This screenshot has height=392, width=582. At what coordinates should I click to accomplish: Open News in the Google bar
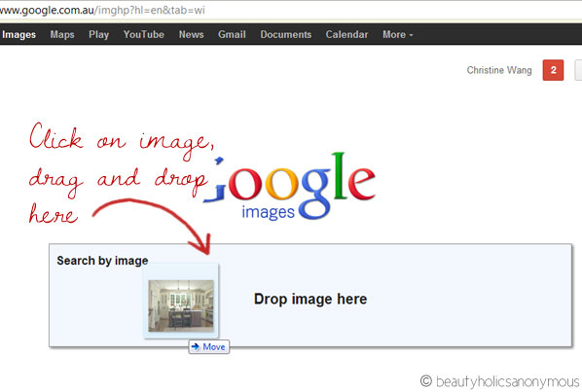coord(191,34)
